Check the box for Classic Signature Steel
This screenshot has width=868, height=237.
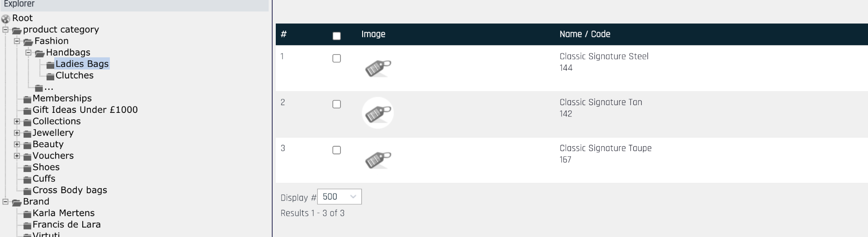tap(336, 58)
